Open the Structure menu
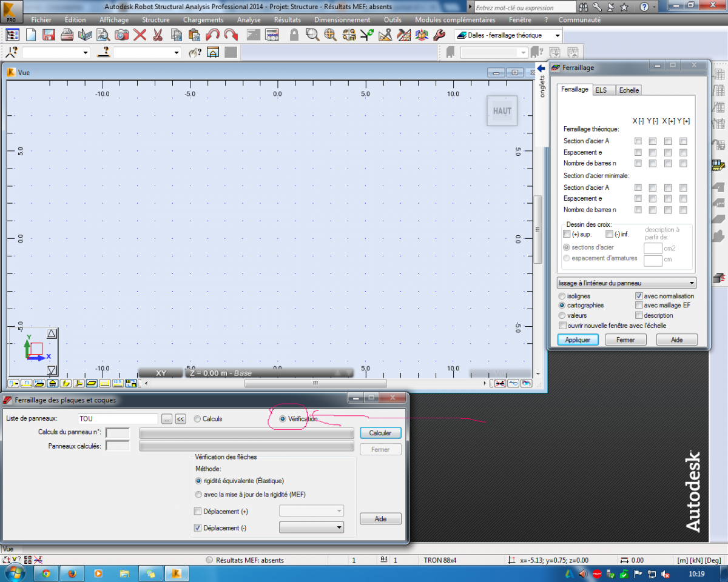The height and width of the screenshot is (582, 728). pos(156,20)
